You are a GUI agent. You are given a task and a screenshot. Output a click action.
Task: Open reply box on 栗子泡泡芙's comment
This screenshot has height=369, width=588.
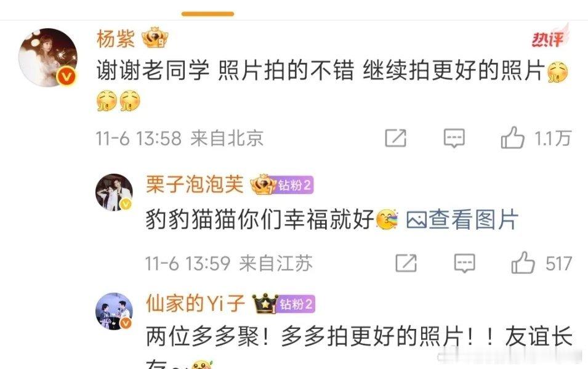465,263
